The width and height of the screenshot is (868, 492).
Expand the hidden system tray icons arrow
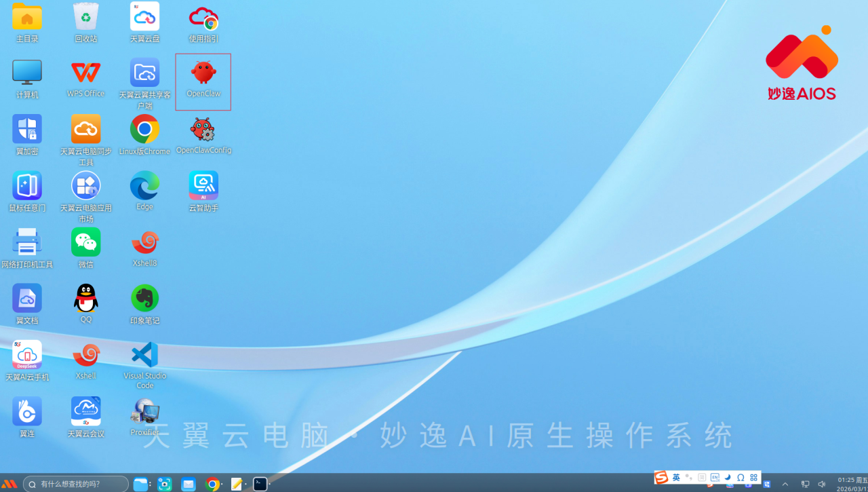[x=785, y=484]
